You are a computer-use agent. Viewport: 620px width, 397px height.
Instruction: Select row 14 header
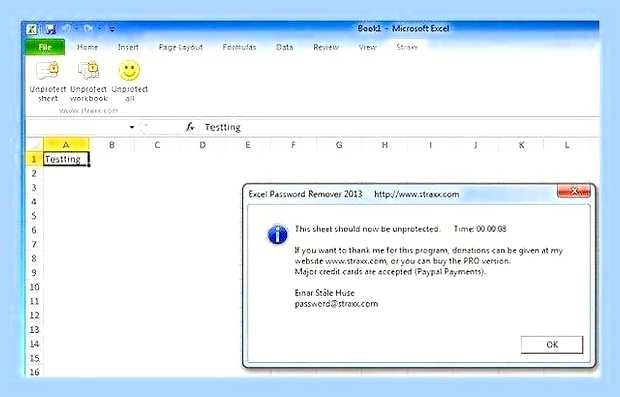(34, 344)
